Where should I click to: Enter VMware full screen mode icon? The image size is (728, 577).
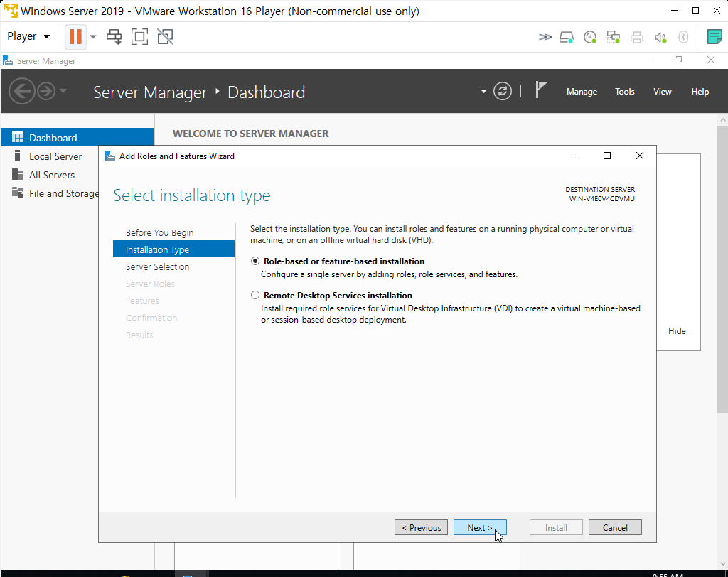(140, 36)
